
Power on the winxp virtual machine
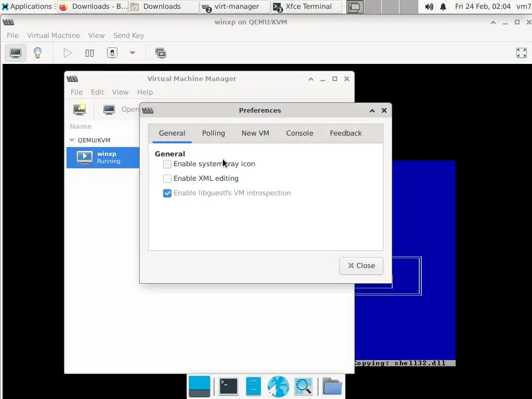(68, 54)
